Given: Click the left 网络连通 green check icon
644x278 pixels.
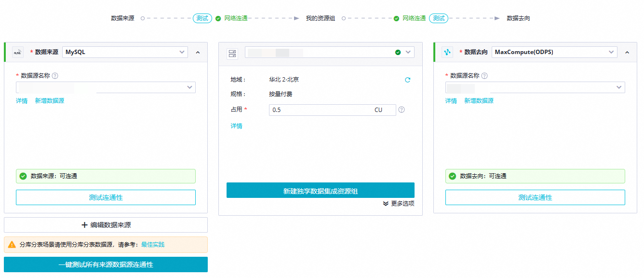Looking at the screenshot, I should pyautogui.click(x=218, y=18).
